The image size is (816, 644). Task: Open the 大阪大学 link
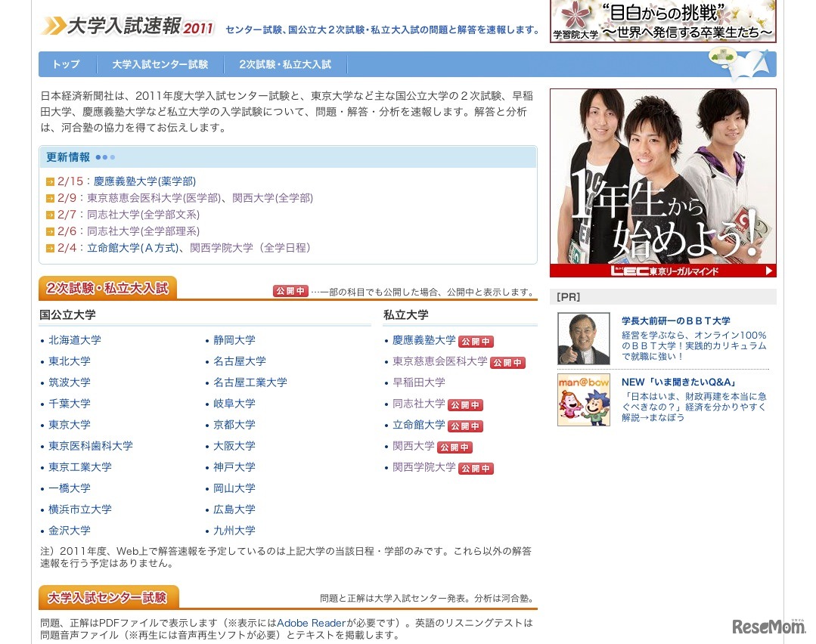pyautogui.click(x=234, y=446)
